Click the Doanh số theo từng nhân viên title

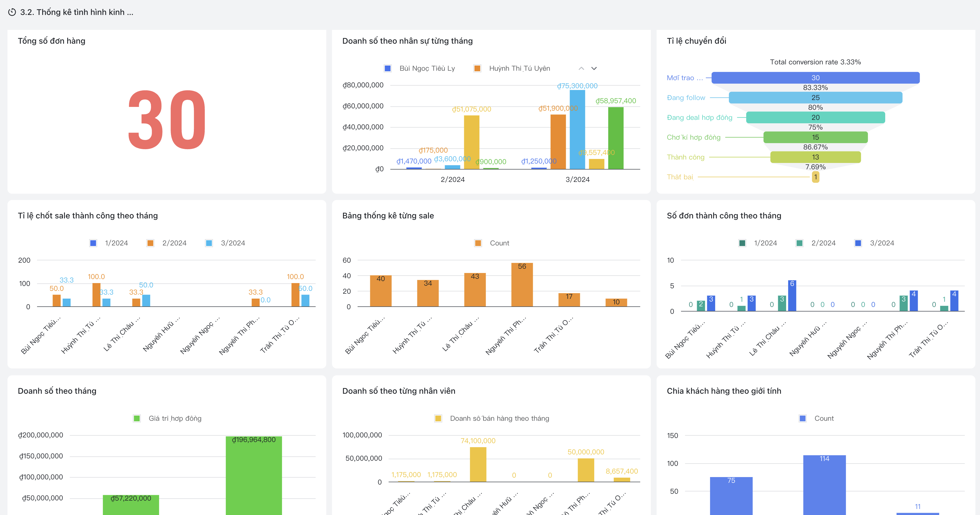coord(399,391)
